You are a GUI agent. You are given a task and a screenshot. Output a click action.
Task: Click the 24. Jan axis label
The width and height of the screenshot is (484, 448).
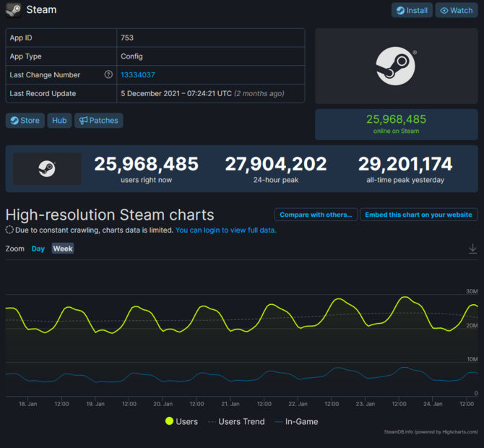point(433,404)
